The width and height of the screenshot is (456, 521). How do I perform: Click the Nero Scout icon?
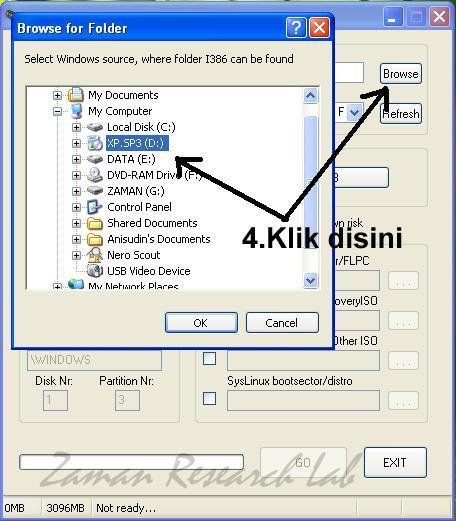(95, 255)
